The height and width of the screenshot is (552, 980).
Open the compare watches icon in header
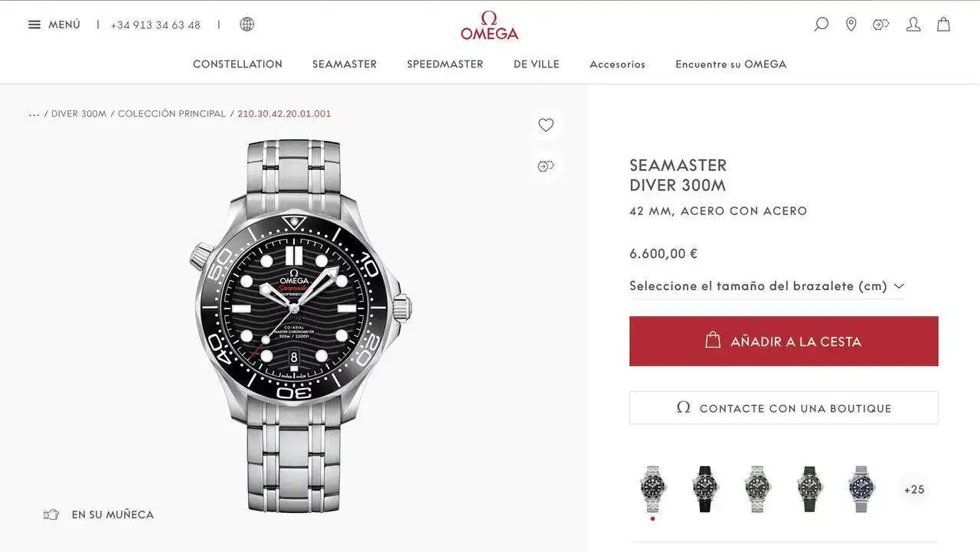point(880,24)
